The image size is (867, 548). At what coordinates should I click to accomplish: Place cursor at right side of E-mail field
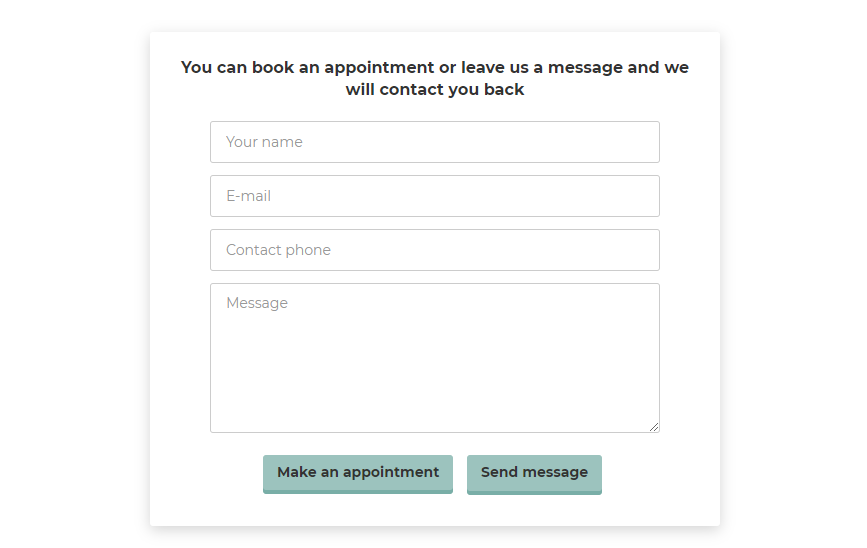pos(636,196)
